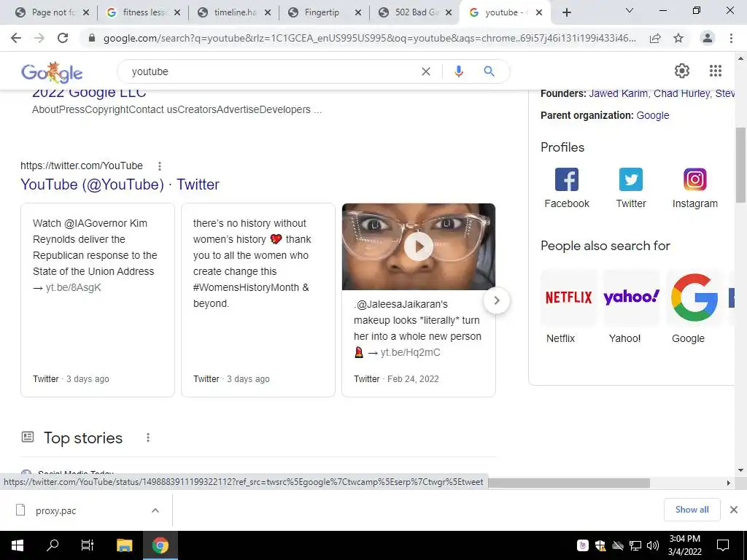Click Chrome icon on taskbar
Viewport: 747px width, 560px height.
tap(160, 545)
